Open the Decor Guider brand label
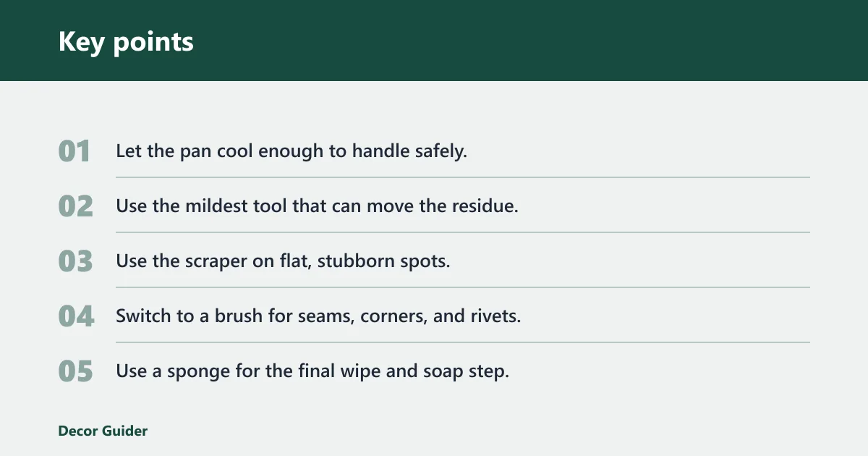Screen dimensions: 868x456 (103, 431)
